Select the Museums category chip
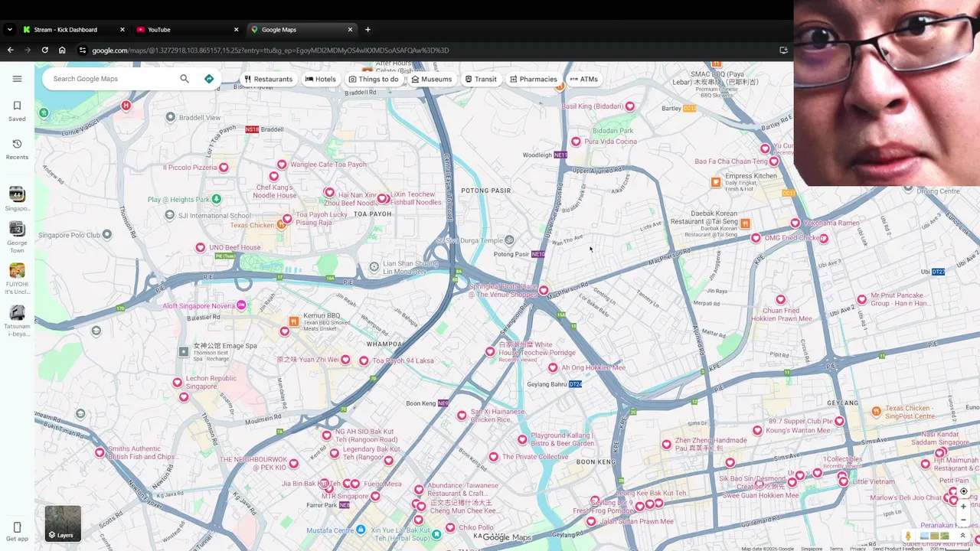The height and width of the screenshot is (551, 980). (432, 79)
